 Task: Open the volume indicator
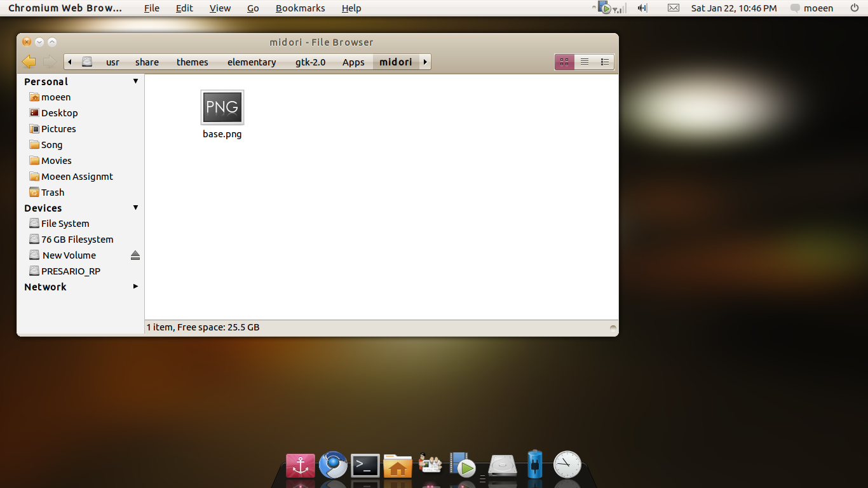click(642, 8)
